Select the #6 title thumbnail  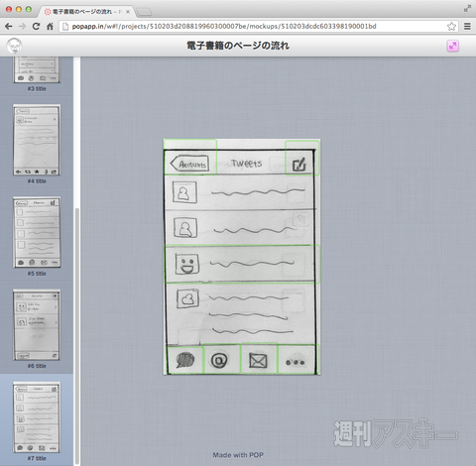pyautogui.click(x=37, y=325)
